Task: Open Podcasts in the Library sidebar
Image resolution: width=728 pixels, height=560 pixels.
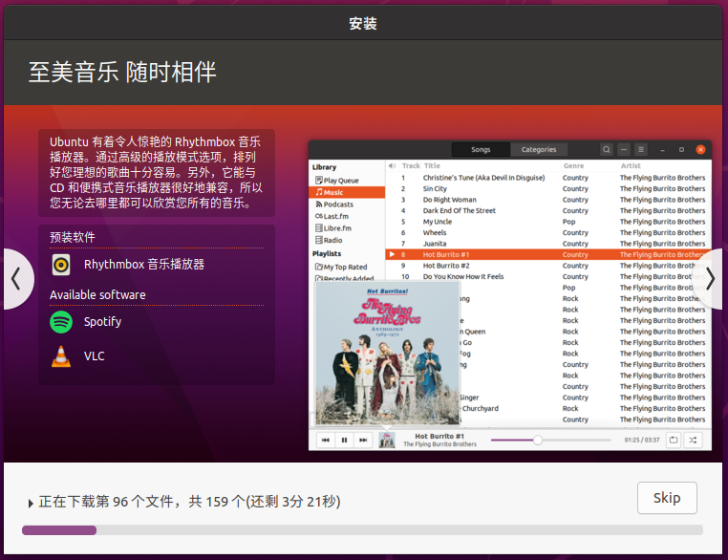Action: point(347,205)
